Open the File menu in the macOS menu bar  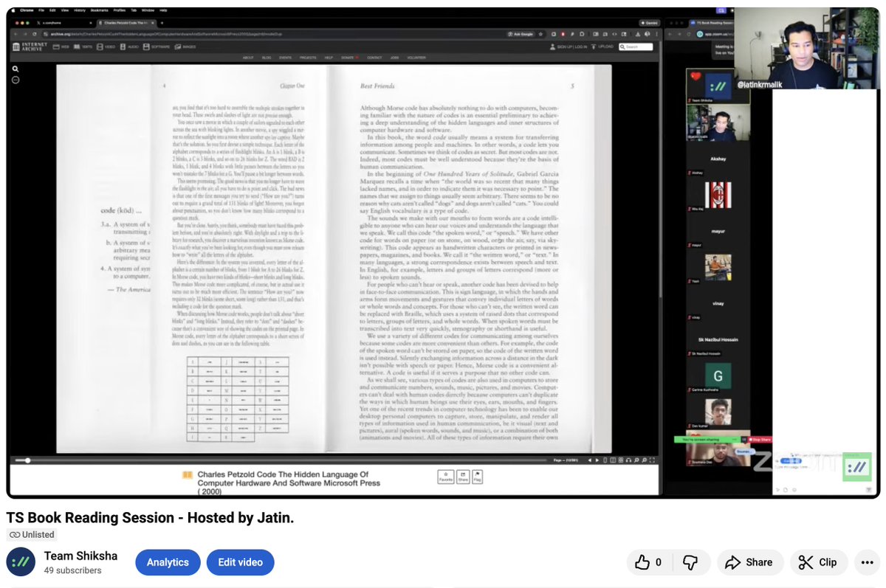[x=41, y=10]
